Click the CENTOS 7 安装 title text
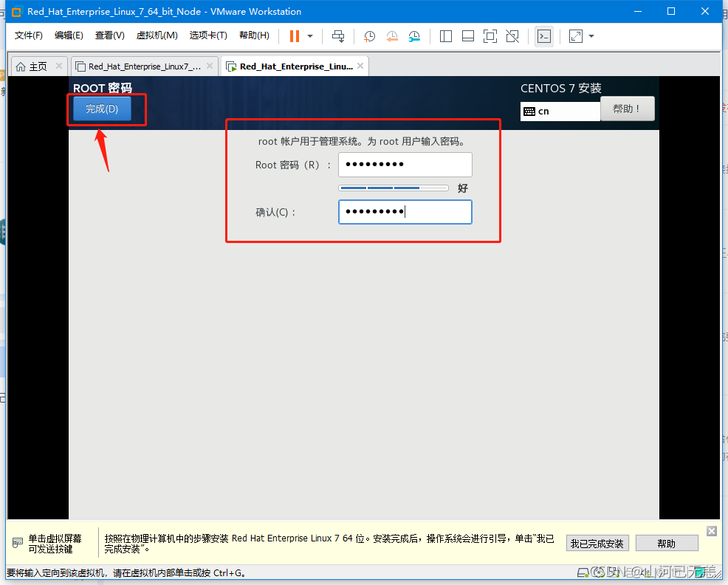 pyautogui.click(x=561, y=89)
